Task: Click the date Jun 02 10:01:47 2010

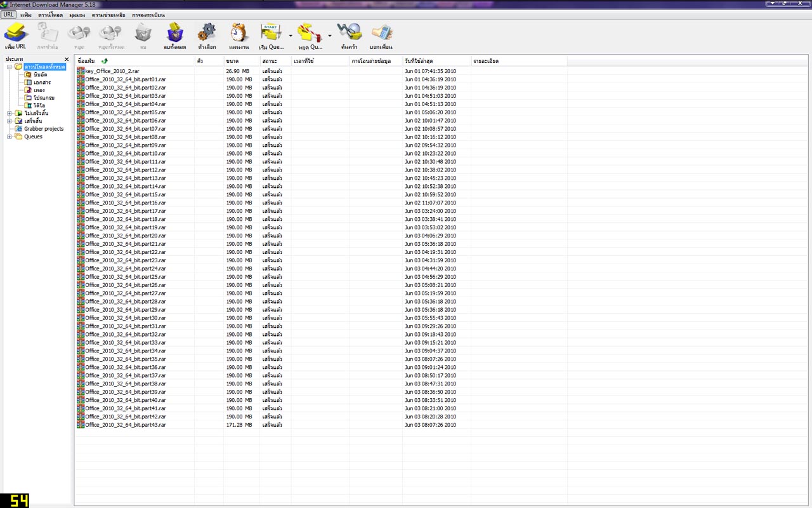Action: click(x=430, y=121)
